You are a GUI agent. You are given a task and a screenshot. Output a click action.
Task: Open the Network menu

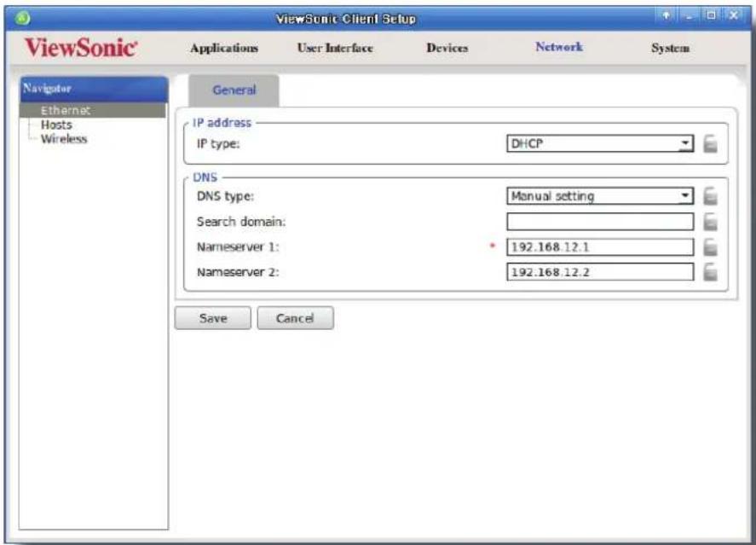click(559, 47)
